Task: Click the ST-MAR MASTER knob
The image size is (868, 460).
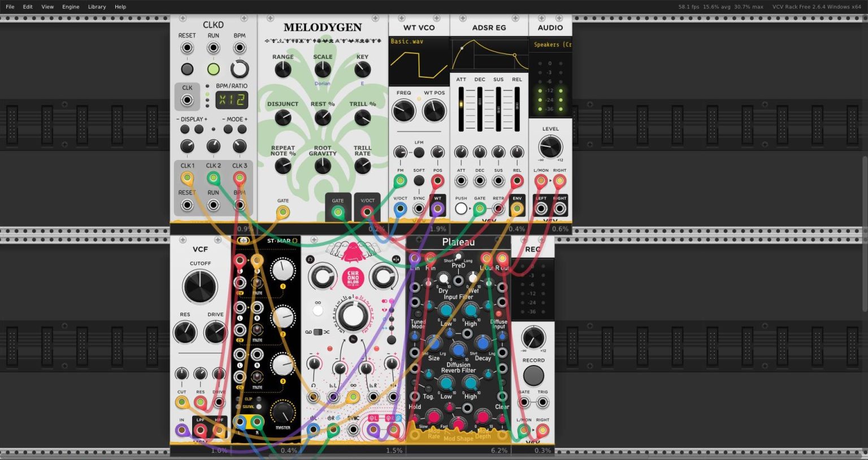Action: pos(283,412)
